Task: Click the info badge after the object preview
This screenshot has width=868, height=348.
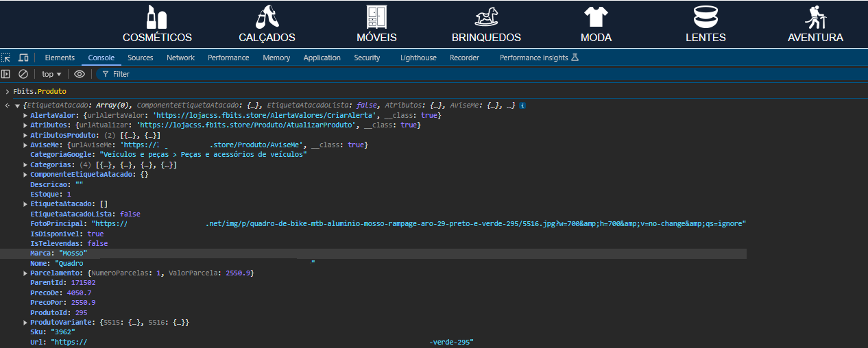Action: 522,105
